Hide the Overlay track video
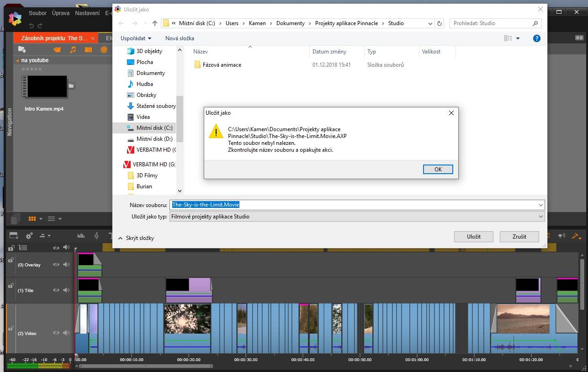Viewport: 588px width, 372px height. coord(56,265)
